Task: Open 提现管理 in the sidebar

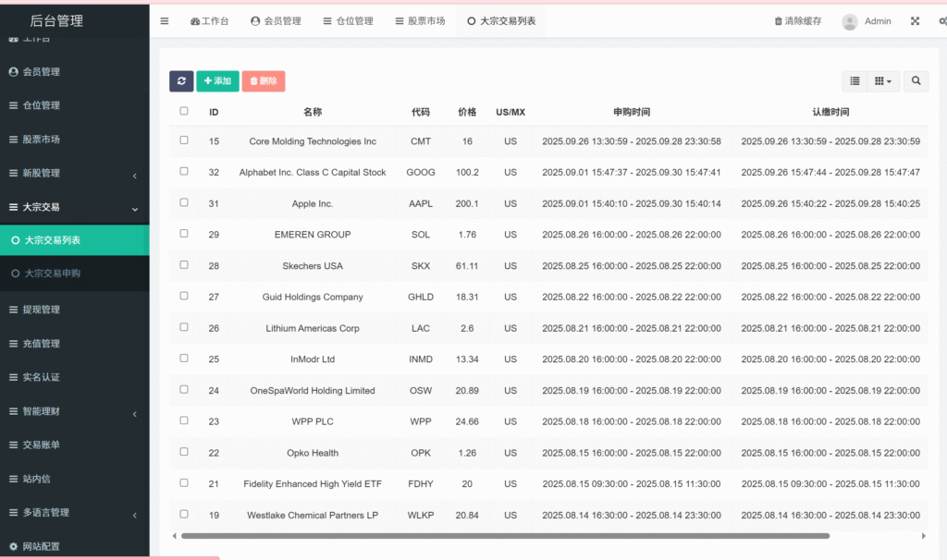Action: [x=41, y=310]
